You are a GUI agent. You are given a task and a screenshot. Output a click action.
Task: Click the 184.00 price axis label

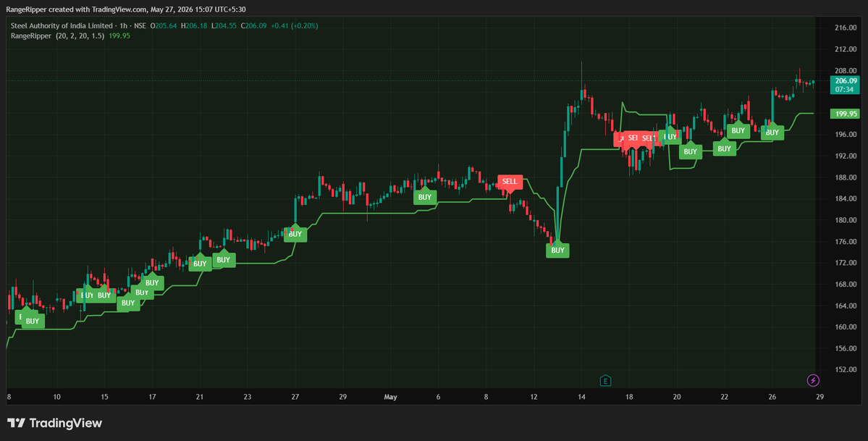(x=846, y=199)
